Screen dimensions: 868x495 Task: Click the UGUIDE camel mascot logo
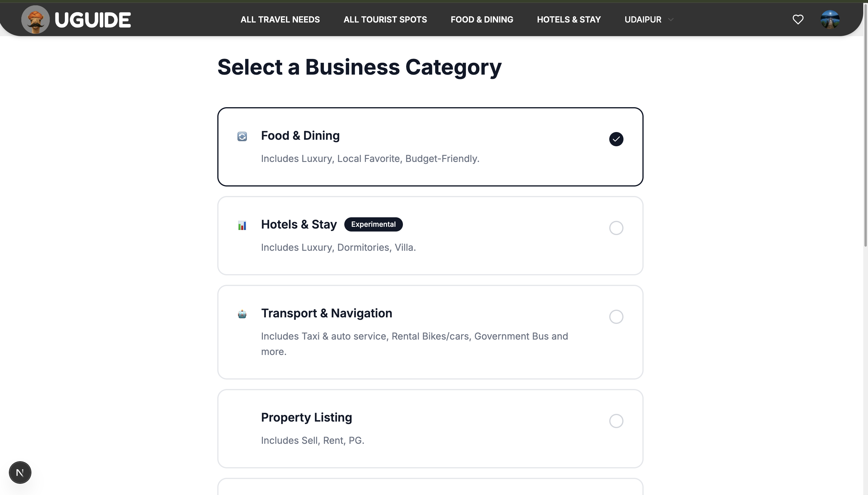[x=35, y=20]
